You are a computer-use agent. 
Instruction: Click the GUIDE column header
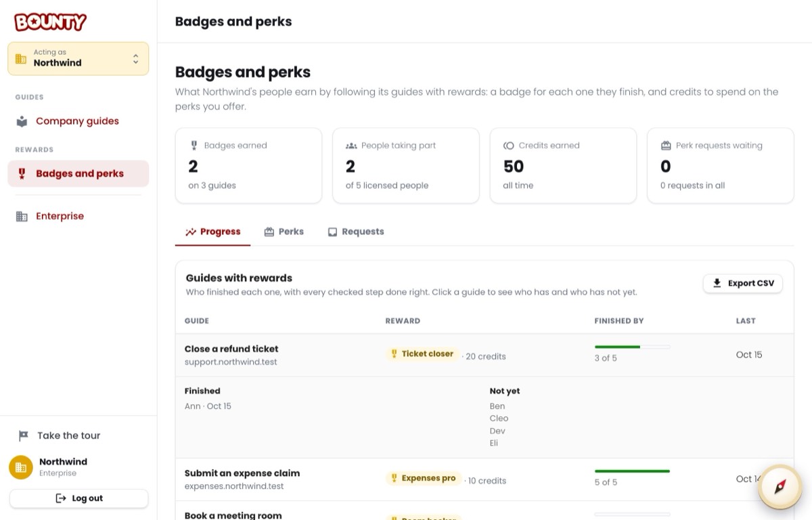click(197, 321)
